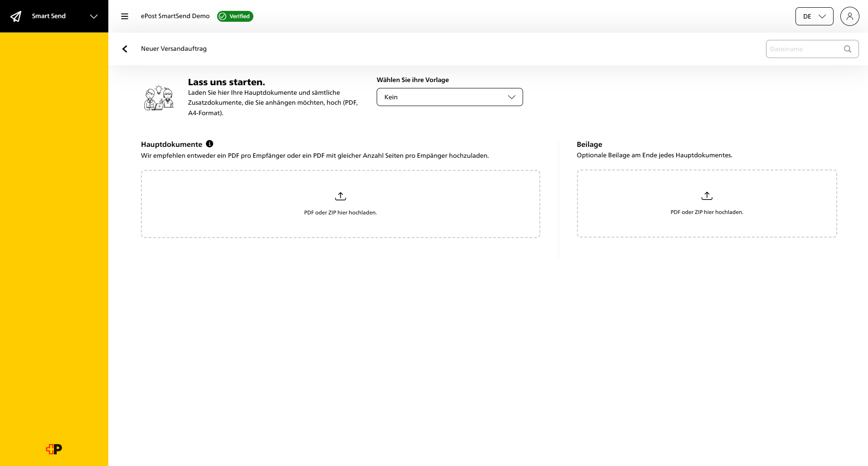Click the upload icon in Beilage area

707,196
